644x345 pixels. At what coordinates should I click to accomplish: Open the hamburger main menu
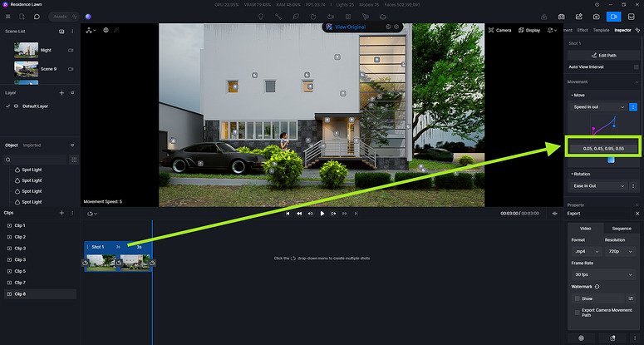click(x=7, y=17)
